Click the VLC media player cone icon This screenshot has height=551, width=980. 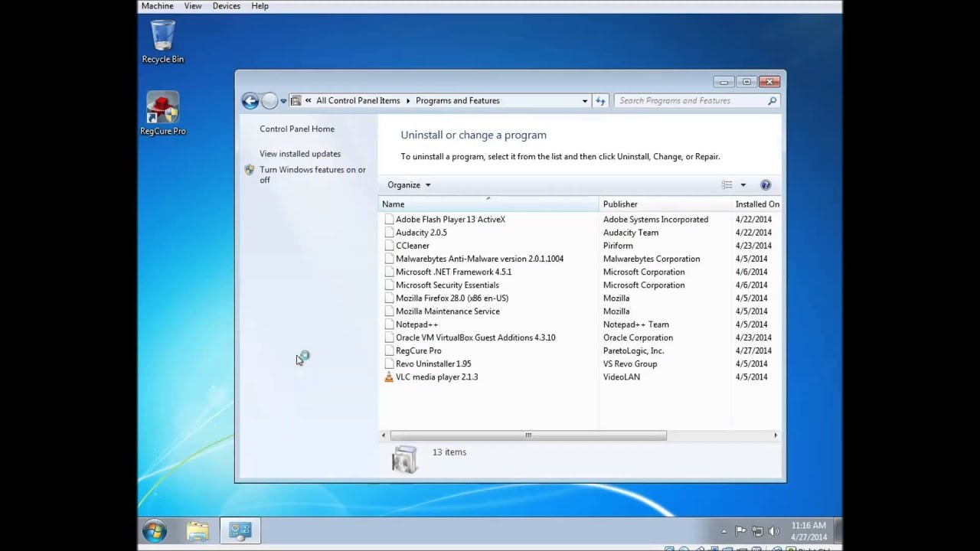[x=389, y=377]
